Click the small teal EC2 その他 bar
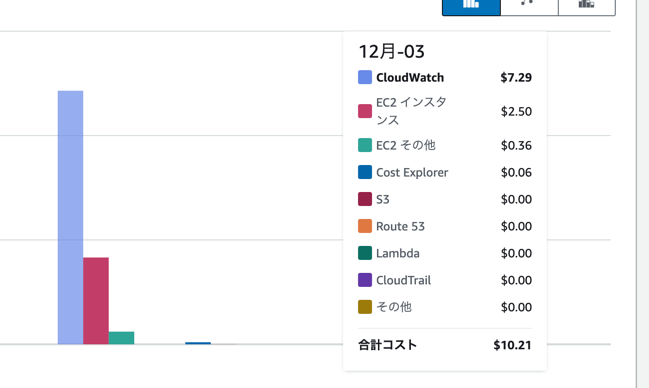The height and width of the screenshot is (388, 649). [x=121, y=338]
